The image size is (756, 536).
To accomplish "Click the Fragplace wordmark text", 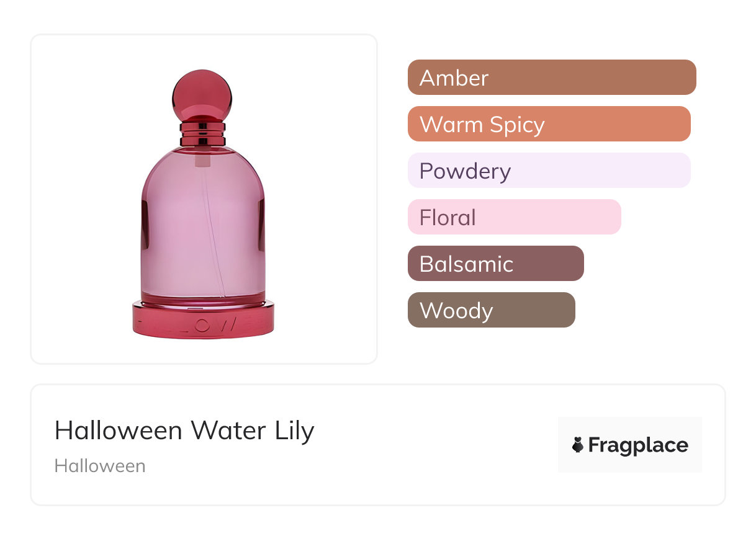I will tap(638, 445).
